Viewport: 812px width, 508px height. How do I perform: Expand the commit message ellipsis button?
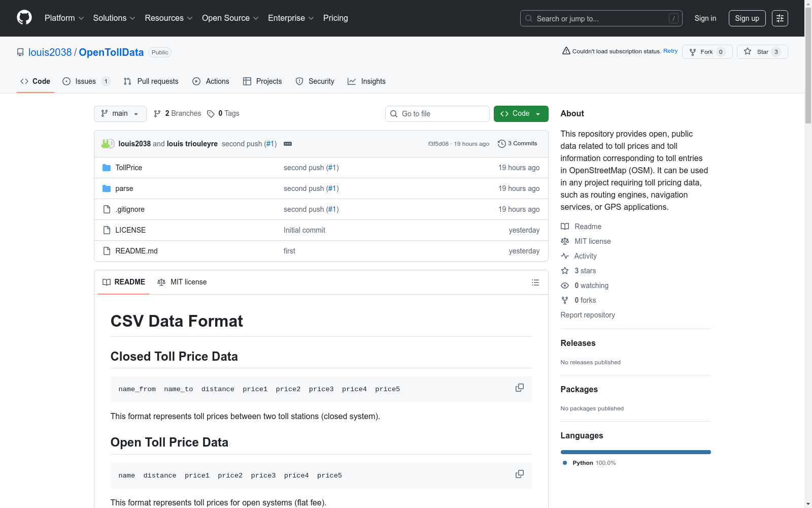point(288,144)
